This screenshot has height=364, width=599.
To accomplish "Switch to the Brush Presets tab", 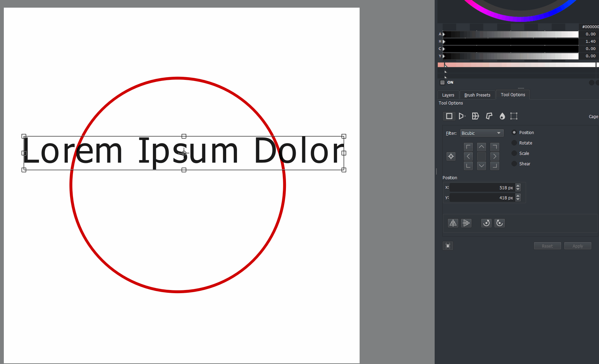I will pos(477,94).
